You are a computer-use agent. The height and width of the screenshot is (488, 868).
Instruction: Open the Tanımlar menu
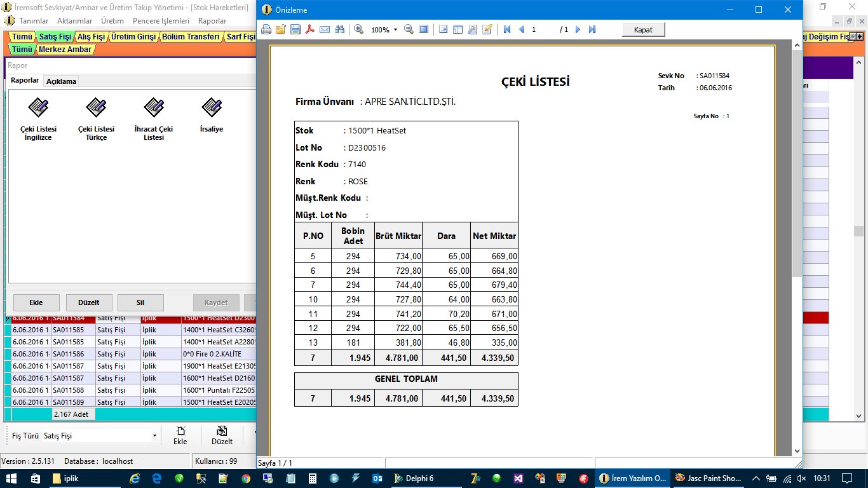click(x=34, y=21)
